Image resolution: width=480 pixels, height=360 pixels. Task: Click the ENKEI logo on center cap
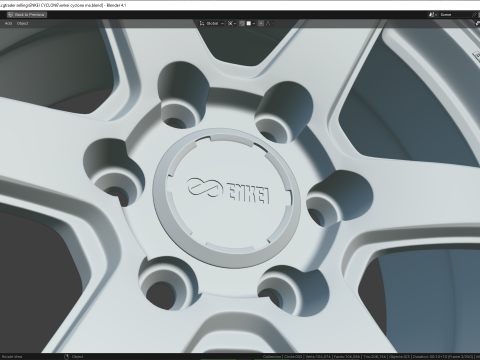229,191
